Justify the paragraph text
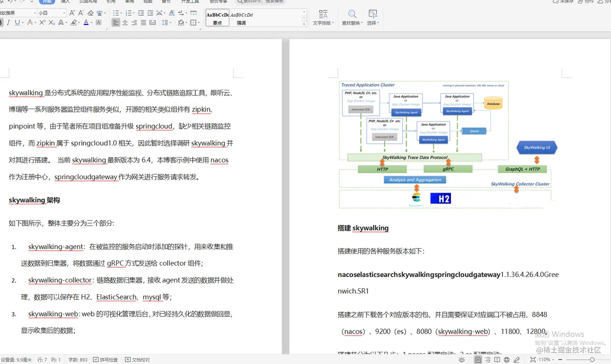 143,23
